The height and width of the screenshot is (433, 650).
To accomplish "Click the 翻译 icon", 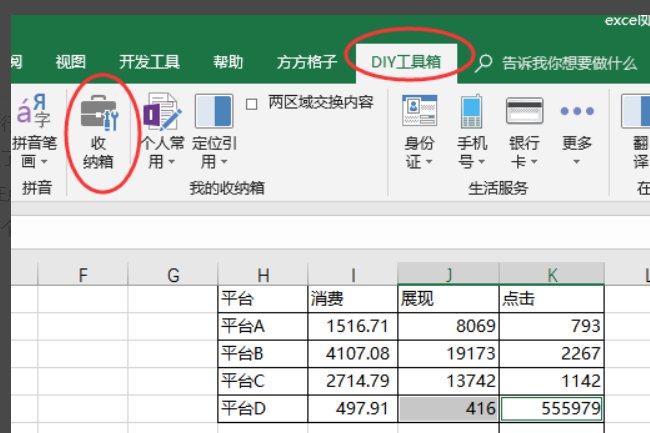I will 635,111.
